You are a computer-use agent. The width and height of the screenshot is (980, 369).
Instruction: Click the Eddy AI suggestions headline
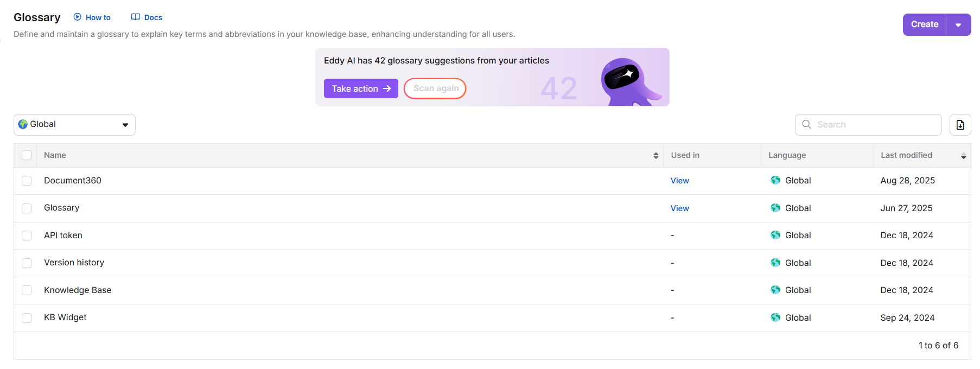(x=436, y=61)
